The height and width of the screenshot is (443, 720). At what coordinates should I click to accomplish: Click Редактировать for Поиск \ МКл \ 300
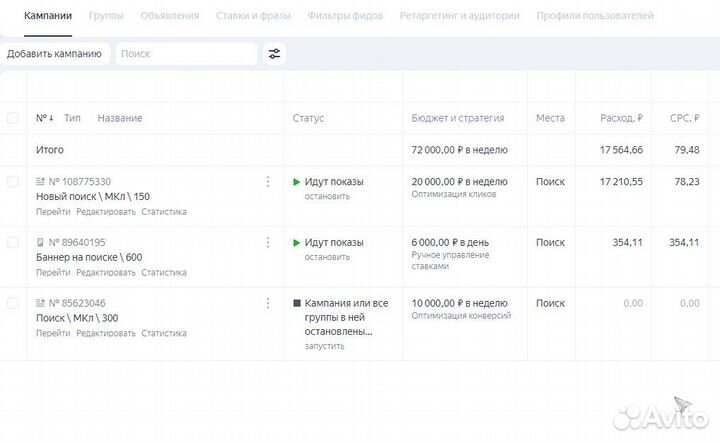coord(105,333)
